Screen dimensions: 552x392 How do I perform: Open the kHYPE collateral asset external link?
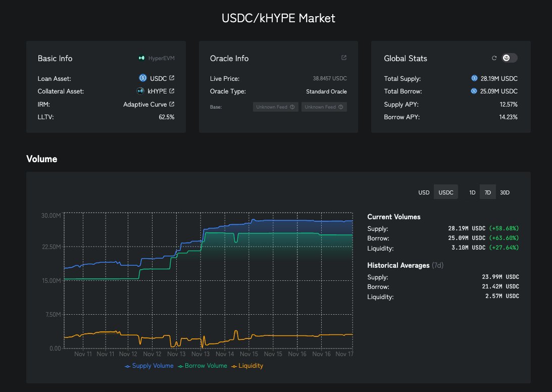pos(172,91)
